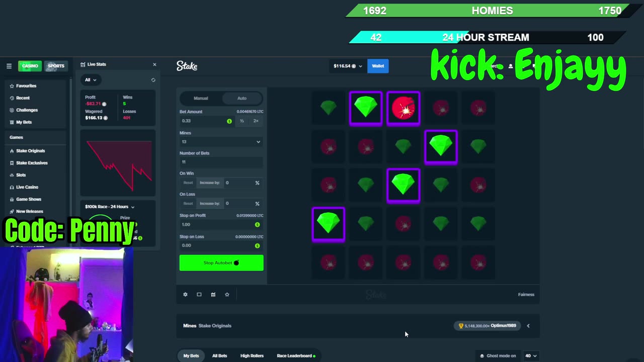
Task: Click the exploded red mine tile
Action: tap(404, 108)
